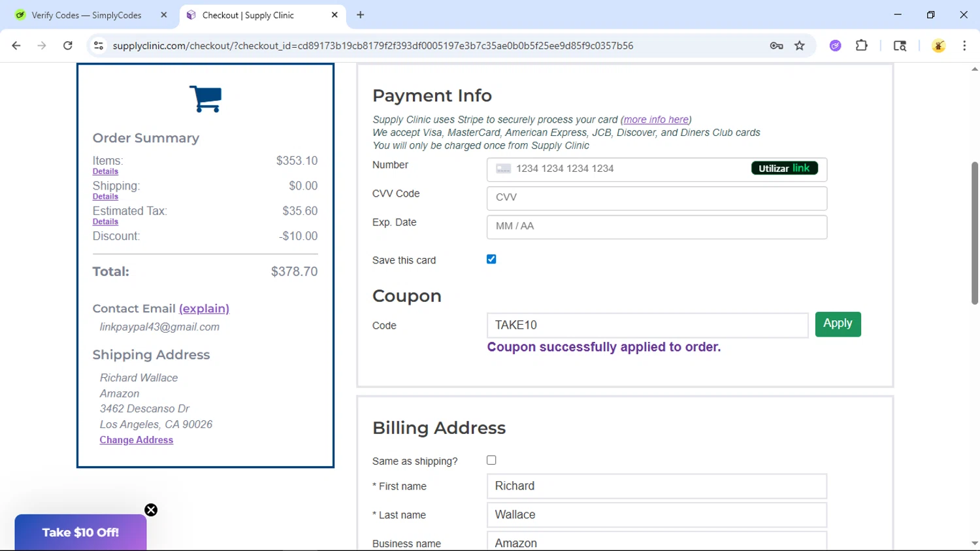Open Estimated Tax Details link
Image resolution: width=980 pixels, height=551 pixels.
[105, 222]
